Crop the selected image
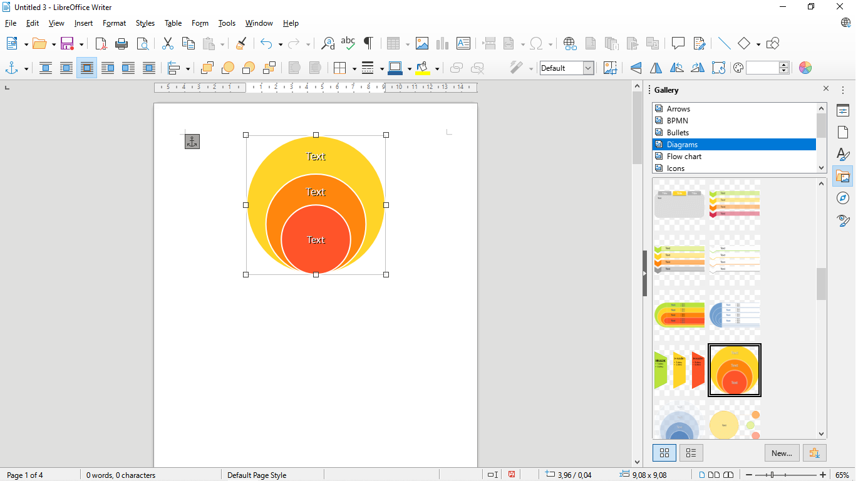This screenshot has height=481, width=868. (x=611, y=68)
